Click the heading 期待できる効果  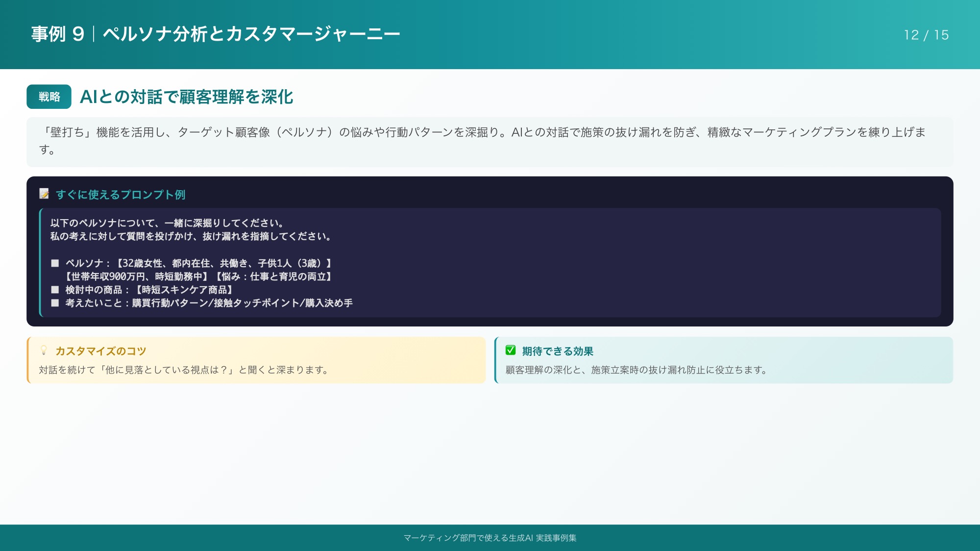pos(558,351)
